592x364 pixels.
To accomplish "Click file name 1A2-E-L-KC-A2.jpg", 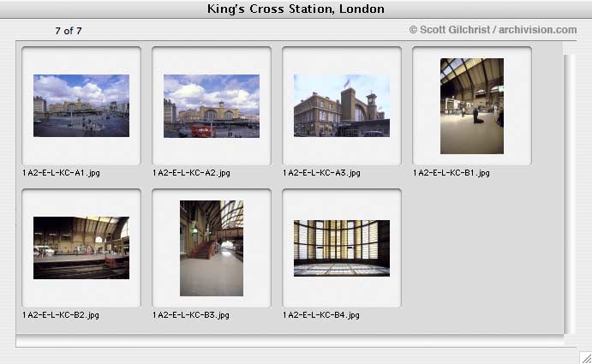I will pyautogui.click(x=191, y=173).
